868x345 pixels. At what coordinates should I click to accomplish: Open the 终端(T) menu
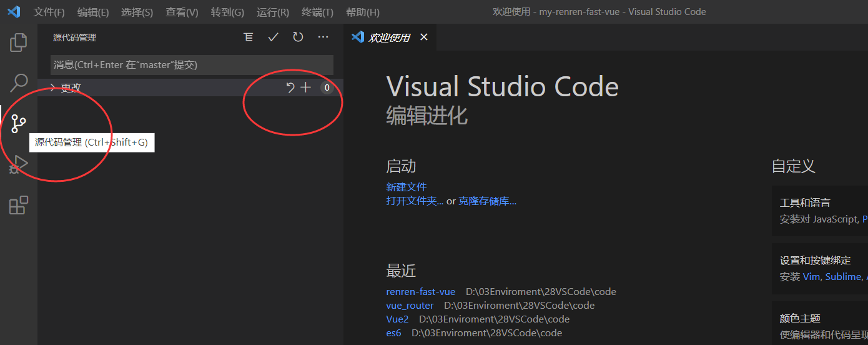click(318, 12)
